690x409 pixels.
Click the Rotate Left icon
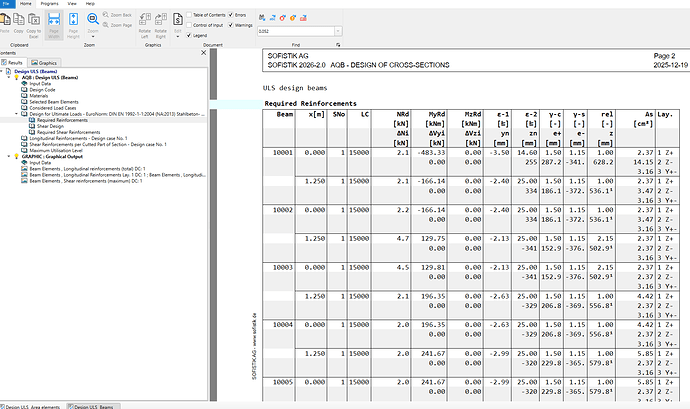click(x=146, y=20)
